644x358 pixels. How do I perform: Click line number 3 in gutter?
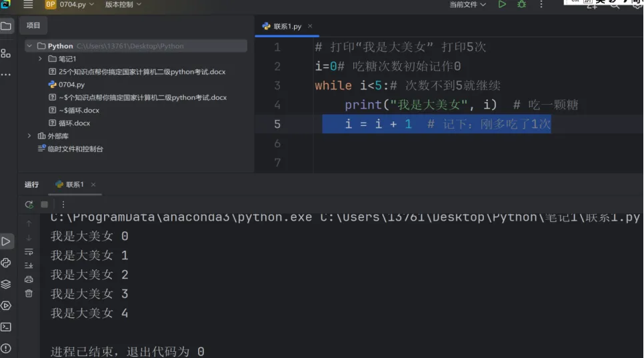[277, 86]
